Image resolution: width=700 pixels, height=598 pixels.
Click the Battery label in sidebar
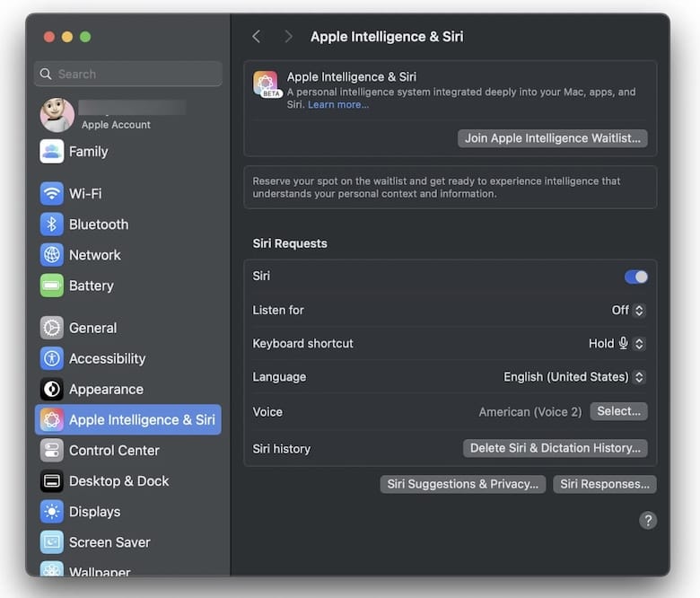pyautogui.click(x=91, y=286)
